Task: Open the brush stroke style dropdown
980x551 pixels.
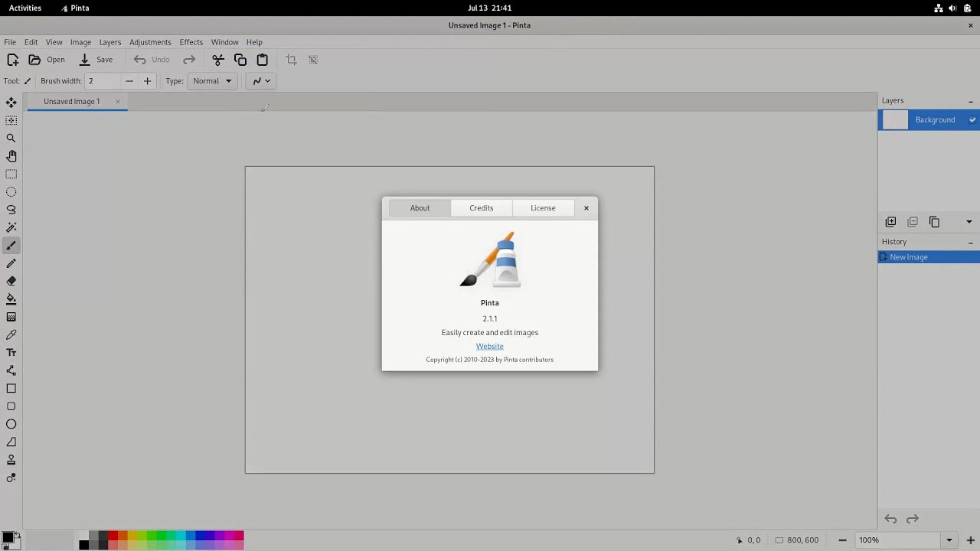Action: click(261, 81)
